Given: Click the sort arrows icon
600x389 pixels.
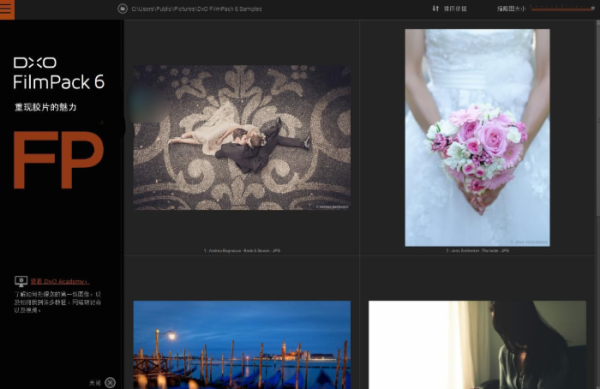Looking at the screenshot, I should (435, 8).
